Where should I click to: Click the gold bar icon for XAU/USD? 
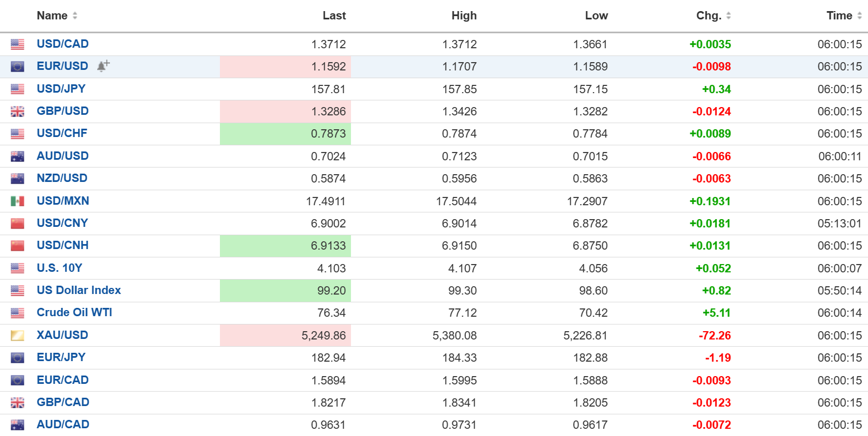click(18, 336)
